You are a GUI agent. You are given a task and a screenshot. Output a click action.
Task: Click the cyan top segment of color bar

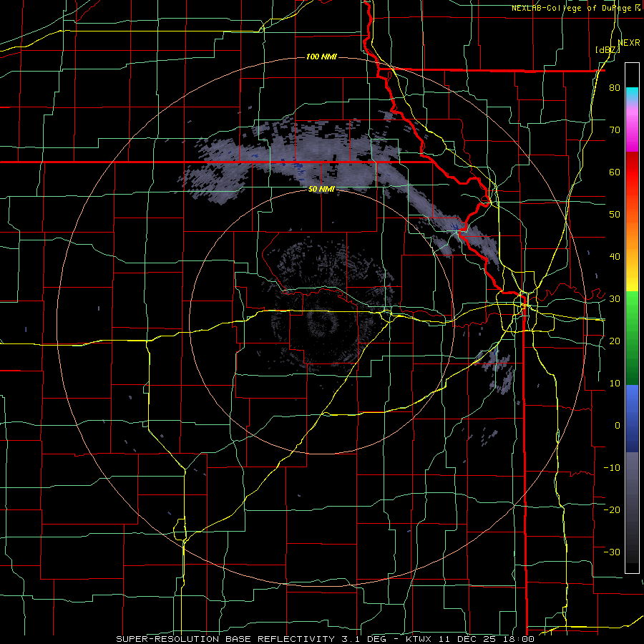(x=632, y=93)
